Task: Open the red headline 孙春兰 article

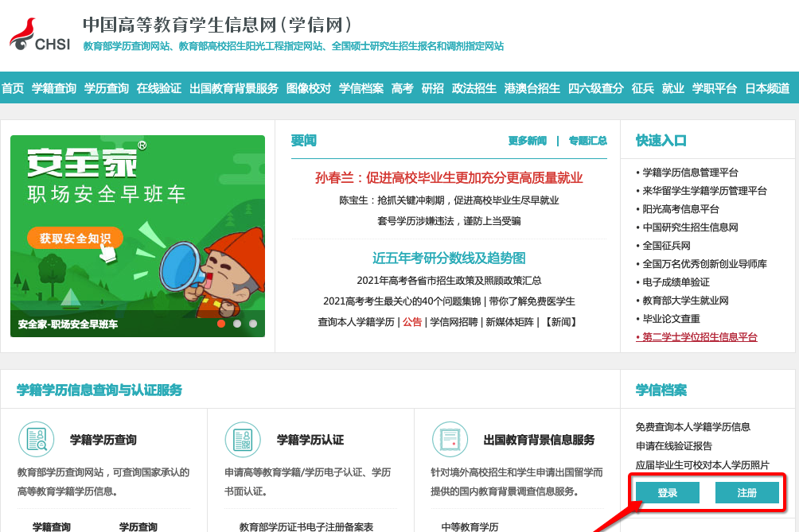Action: tap(449, 177)
